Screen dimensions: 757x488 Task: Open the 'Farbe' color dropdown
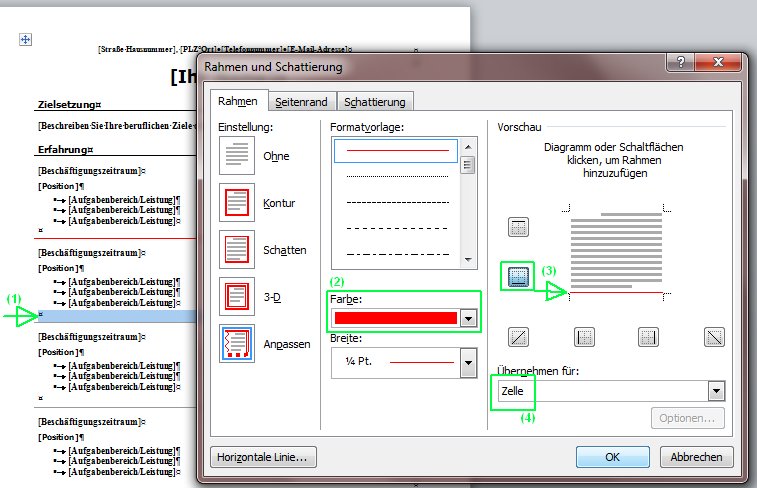click(467, 318)
